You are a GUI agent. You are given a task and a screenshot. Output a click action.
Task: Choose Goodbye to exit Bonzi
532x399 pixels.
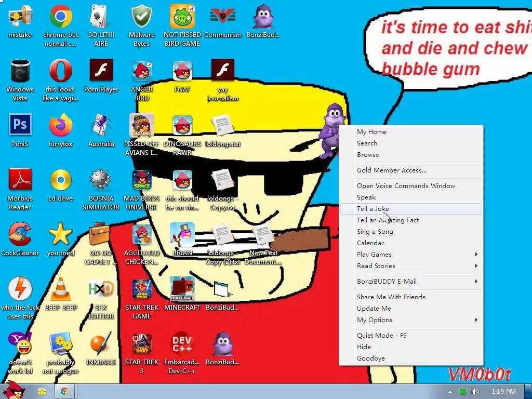(411, 358)
